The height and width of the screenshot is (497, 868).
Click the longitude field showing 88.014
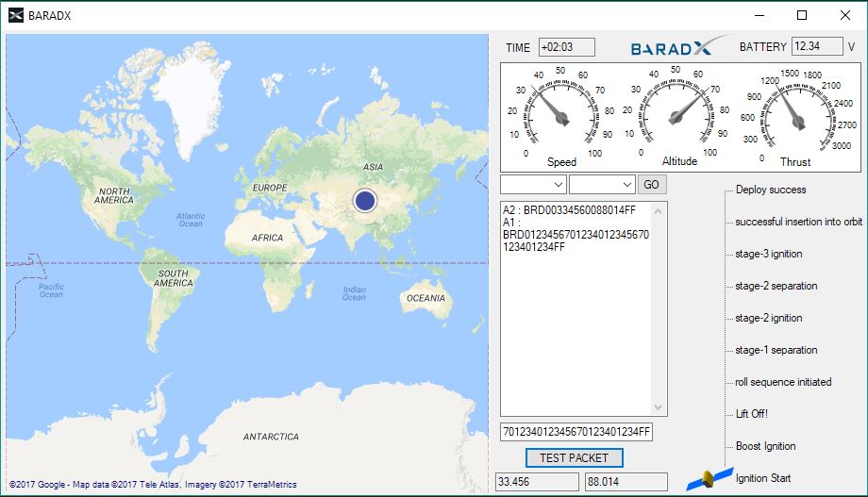625,482
